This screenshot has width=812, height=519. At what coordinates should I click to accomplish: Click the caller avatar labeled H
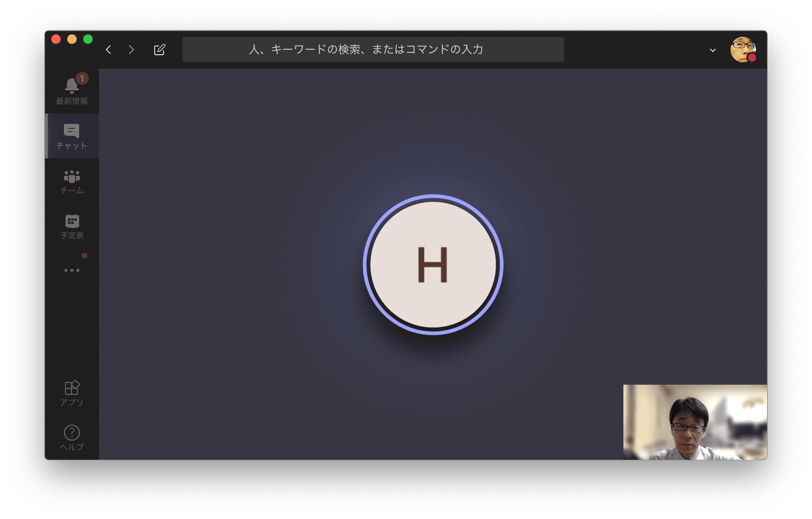tap(433, 264)
